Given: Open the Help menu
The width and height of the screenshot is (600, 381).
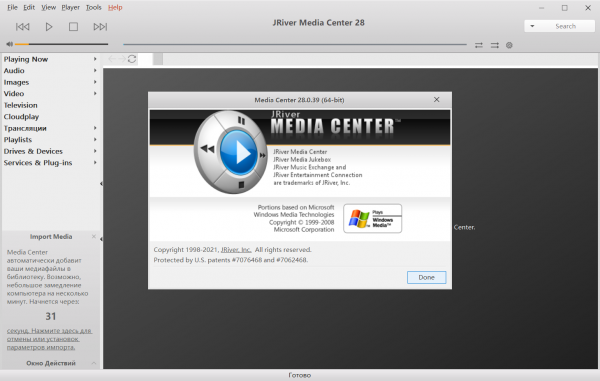Looking at the screenshot, I should pyautogui.click(x=115, y=7).
